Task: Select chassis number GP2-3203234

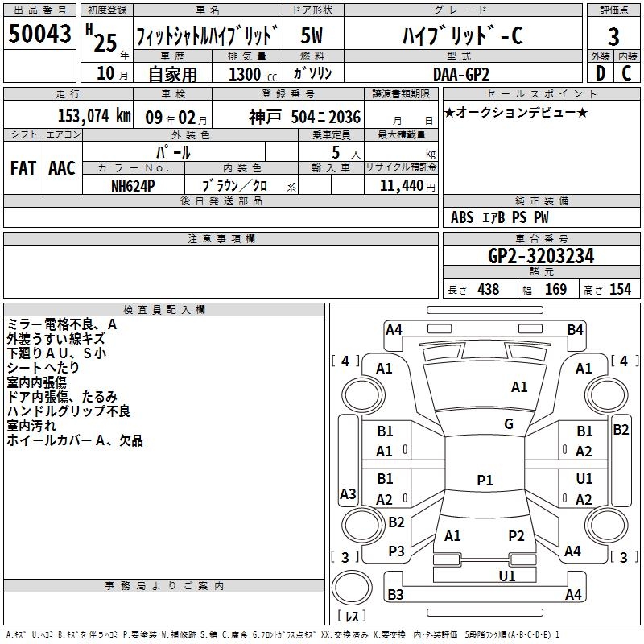Action: click(541, 256)
